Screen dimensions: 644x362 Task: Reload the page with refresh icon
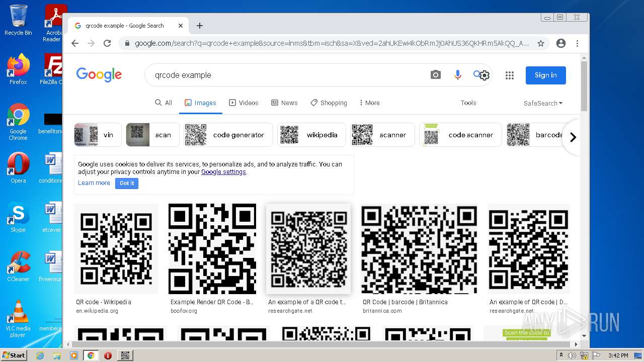pyautogui.click(x=107, y=43)
